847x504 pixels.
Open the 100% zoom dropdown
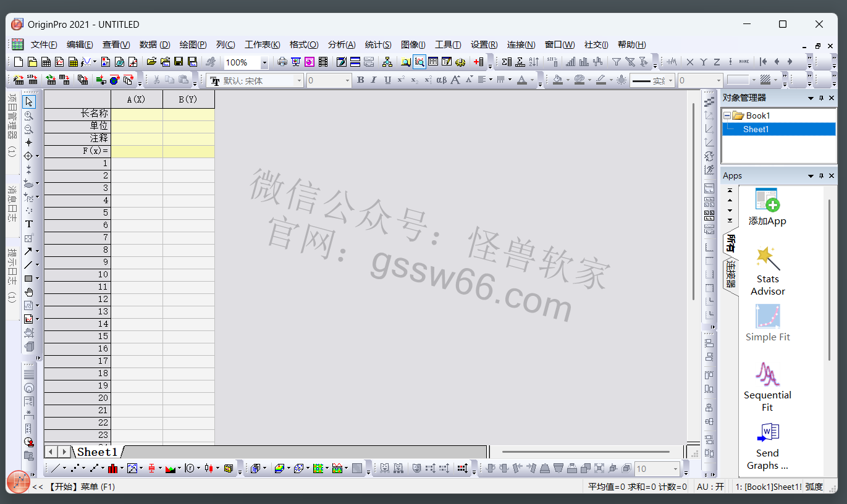tap(264, 62)
